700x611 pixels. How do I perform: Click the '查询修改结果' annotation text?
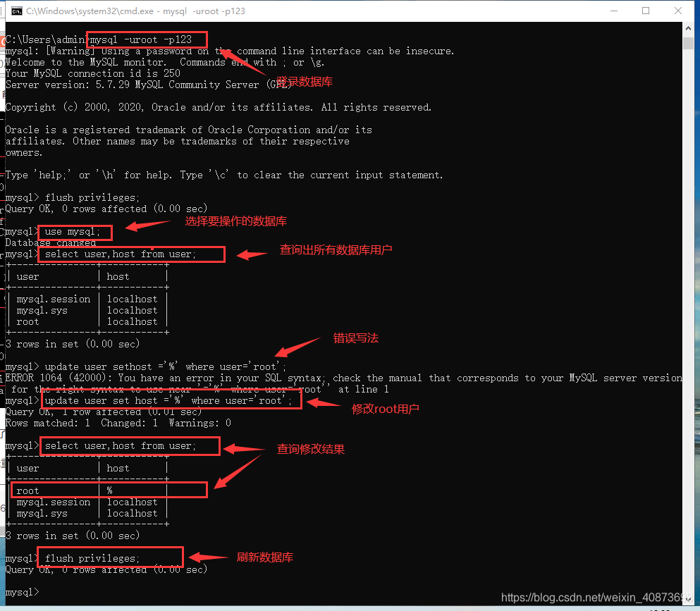point(310,449)
